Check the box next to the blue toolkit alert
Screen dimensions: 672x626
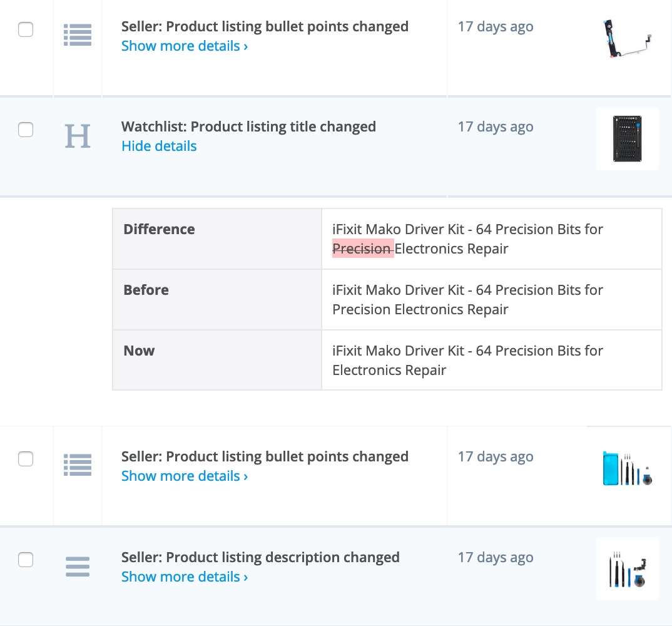26,459
